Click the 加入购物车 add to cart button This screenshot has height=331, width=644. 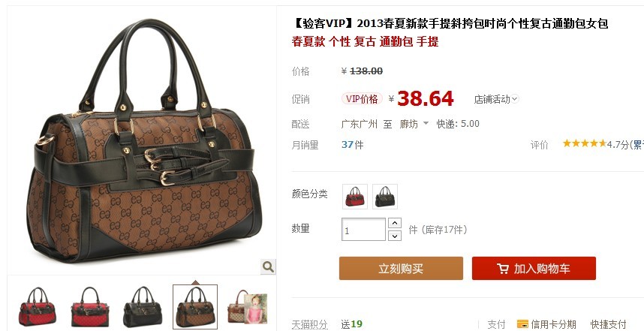534,269
